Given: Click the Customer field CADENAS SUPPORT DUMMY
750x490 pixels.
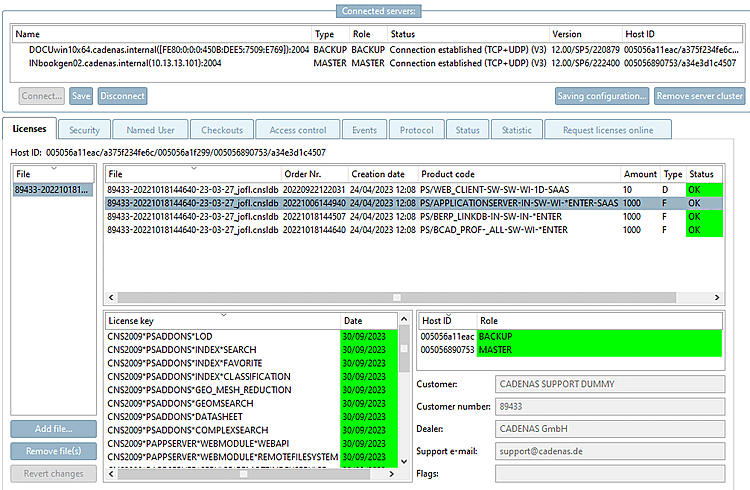Looking at the screenshot, I should [x=610, y=384].
